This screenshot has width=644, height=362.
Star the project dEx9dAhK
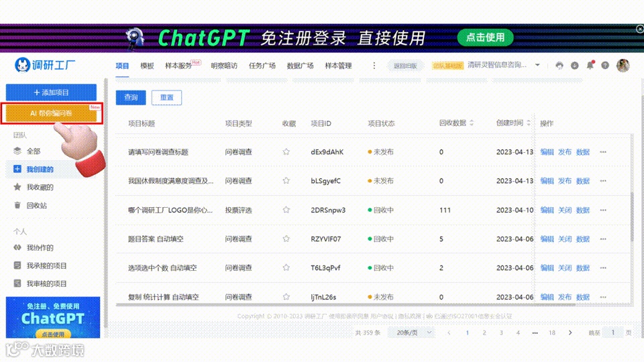pyautogui.click(x=286, y=152)
